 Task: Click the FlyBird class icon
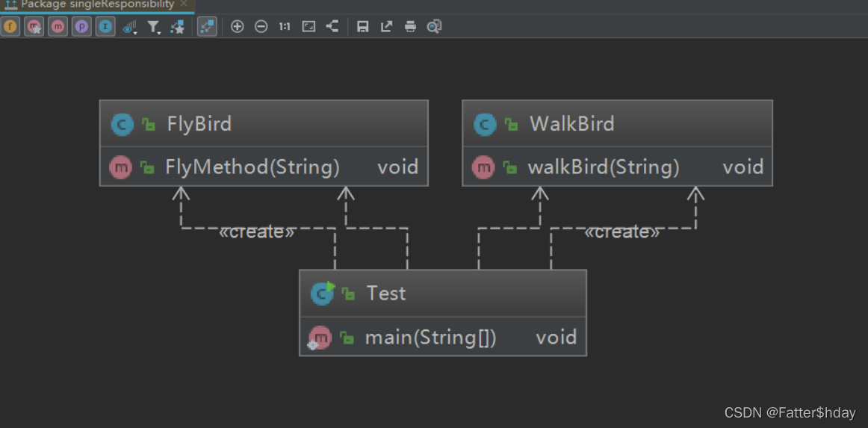[x=122, y=124]
